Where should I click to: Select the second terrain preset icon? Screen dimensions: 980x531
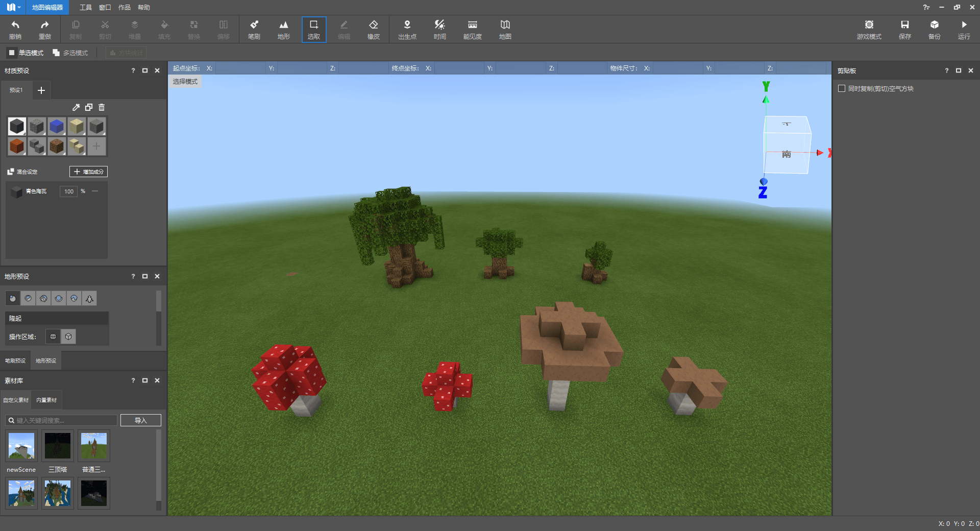point(28,298)
